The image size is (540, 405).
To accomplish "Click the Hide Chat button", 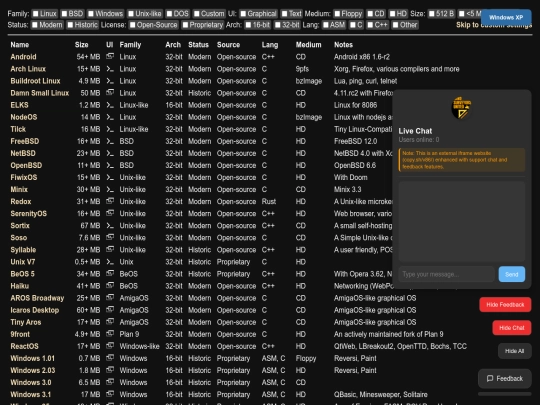I will click(x=512, y=328).
